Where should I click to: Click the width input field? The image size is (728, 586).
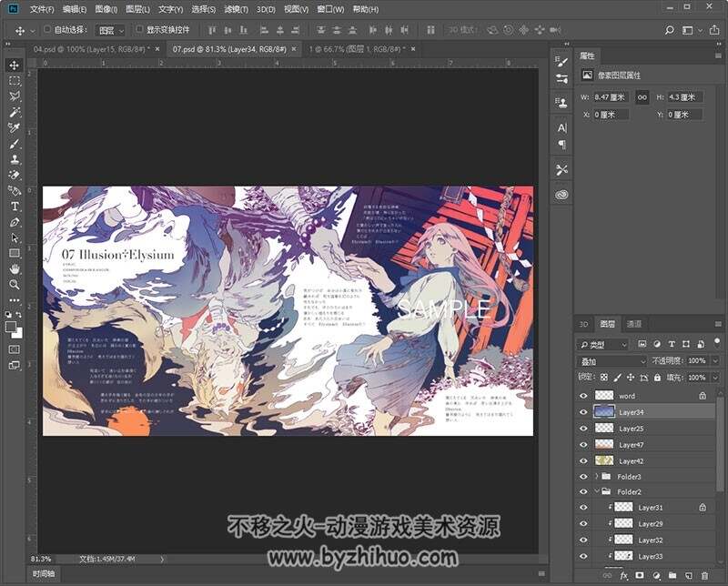(x=611, y=97)
